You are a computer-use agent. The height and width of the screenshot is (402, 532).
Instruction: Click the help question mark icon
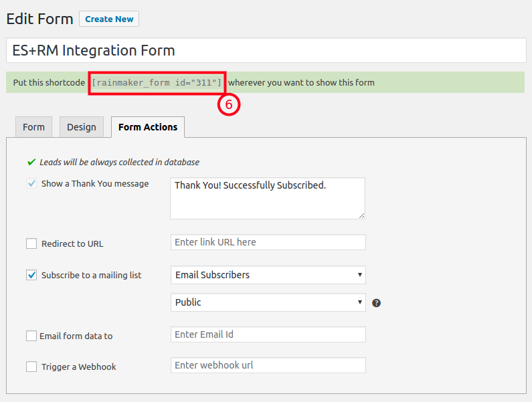pyautogui.click(x=376, y=303)
